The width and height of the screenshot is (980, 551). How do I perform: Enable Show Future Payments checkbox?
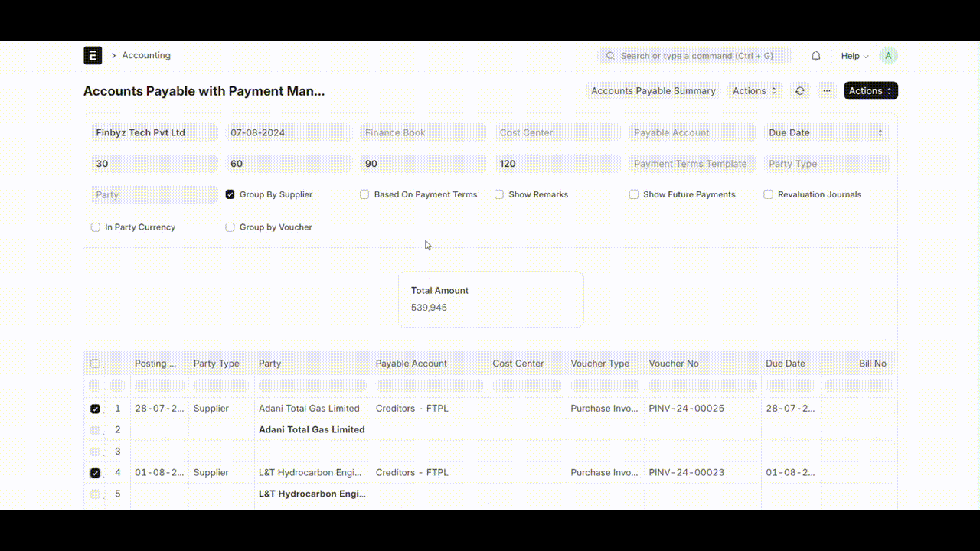point(634,194)
